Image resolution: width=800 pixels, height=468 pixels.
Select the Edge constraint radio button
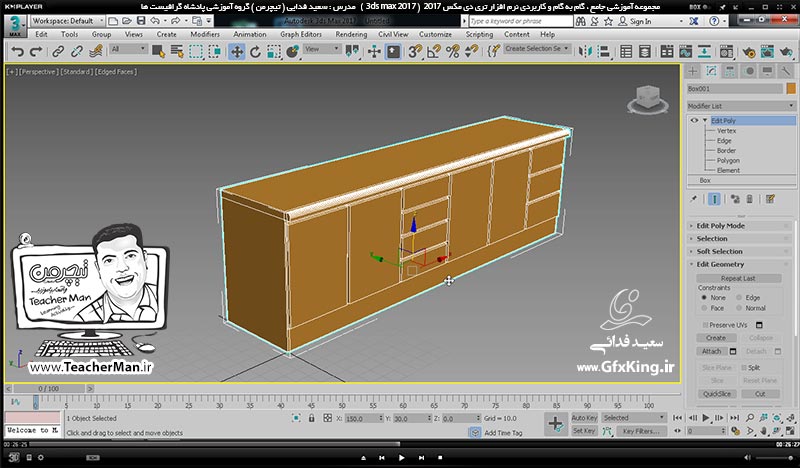pos(739,298)
